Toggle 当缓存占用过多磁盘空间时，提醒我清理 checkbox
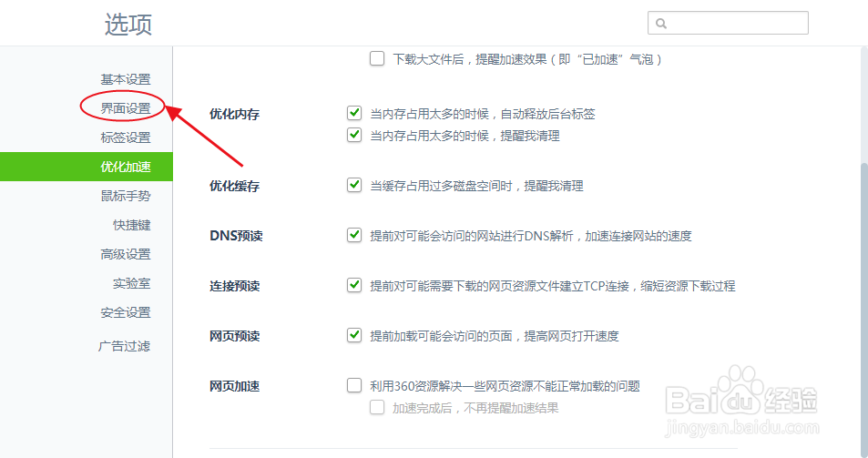Viewport: 868px width, 458px height. pyautogui.click(x=354, y=185)
